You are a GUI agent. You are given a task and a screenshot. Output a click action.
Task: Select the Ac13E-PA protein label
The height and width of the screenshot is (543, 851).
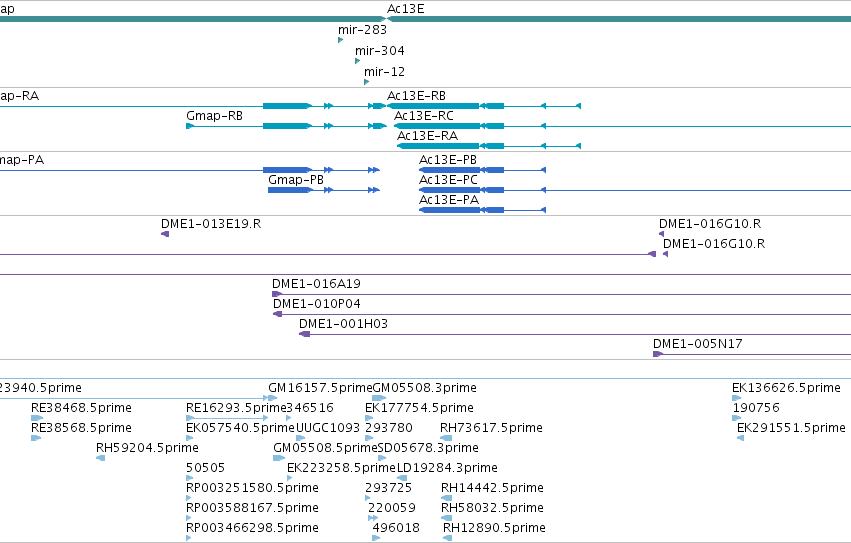pyautogui.click(x=449, y=200)
